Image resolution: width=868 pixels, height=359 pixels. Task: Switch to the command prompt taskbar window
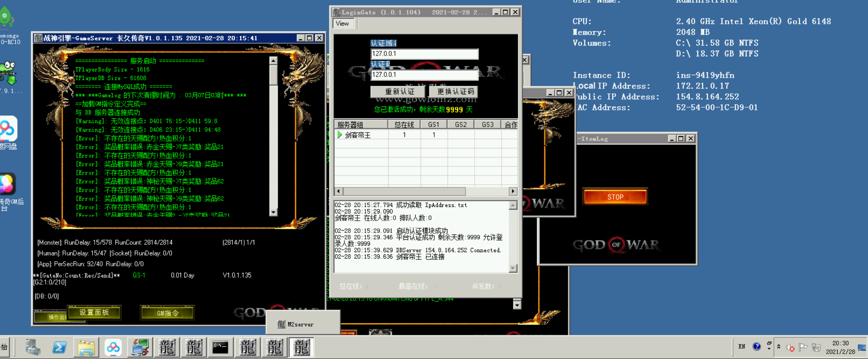coord(220,348)
